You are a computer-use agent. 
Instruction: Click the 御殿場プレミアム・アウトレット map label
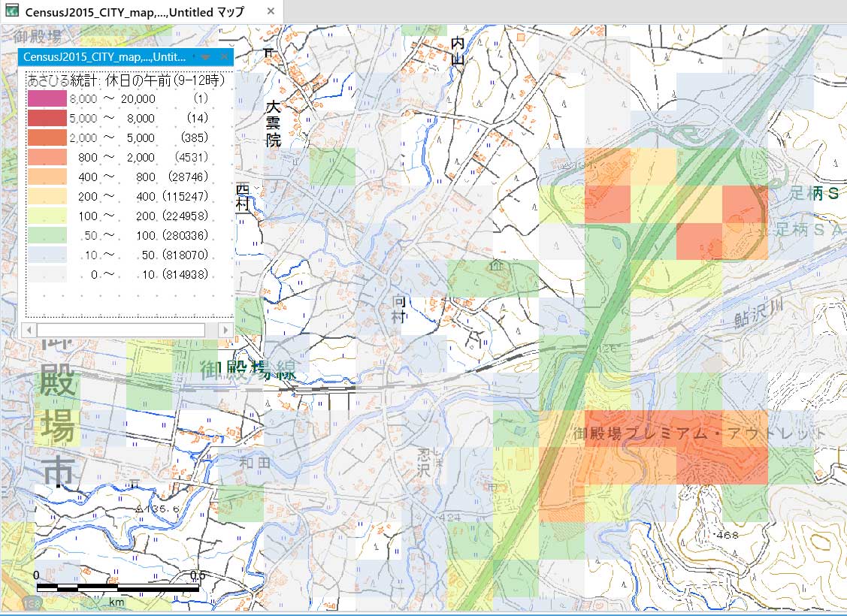pyautogui.click(x=699, y=434)
